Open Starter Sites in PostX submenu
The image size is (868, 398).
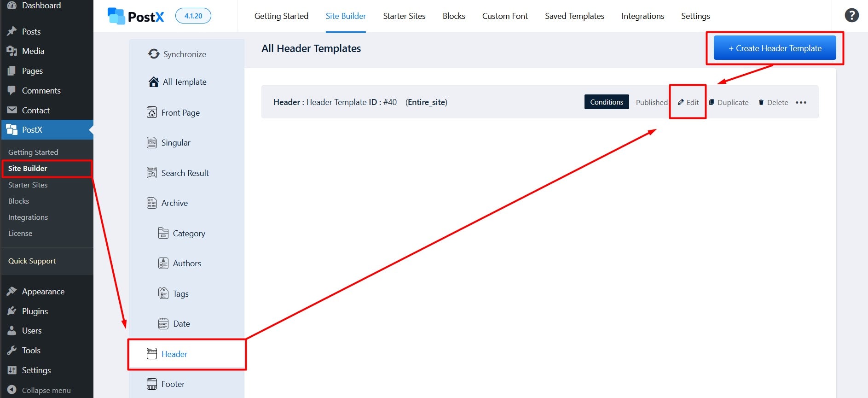(28, 185)
